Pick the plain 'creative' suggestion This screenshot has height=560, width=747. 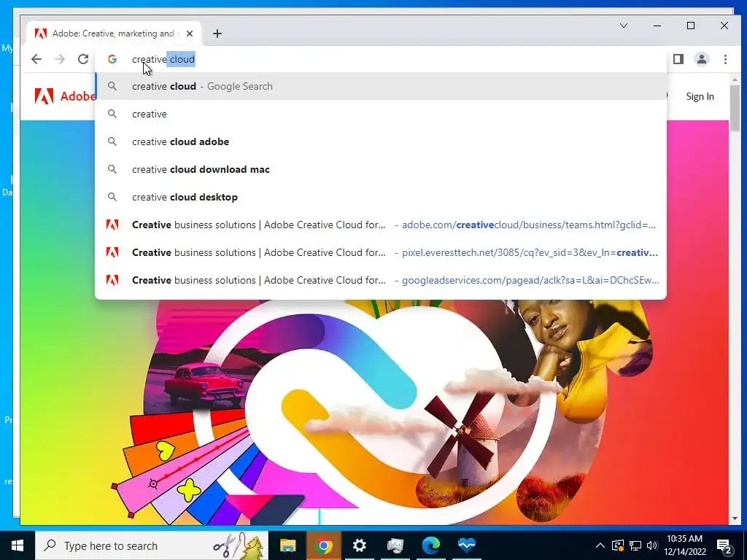[x=381, y=114]
